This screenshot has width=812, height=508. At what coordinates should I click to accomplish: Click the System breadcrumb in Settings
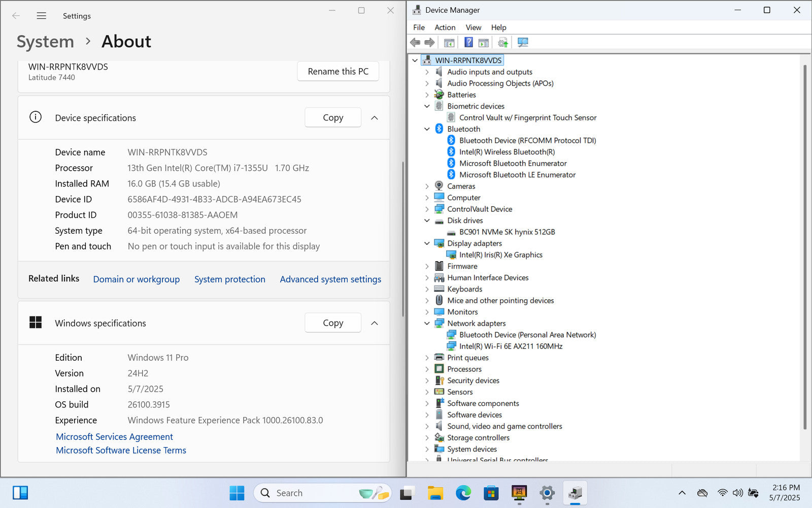click(45, 42)
